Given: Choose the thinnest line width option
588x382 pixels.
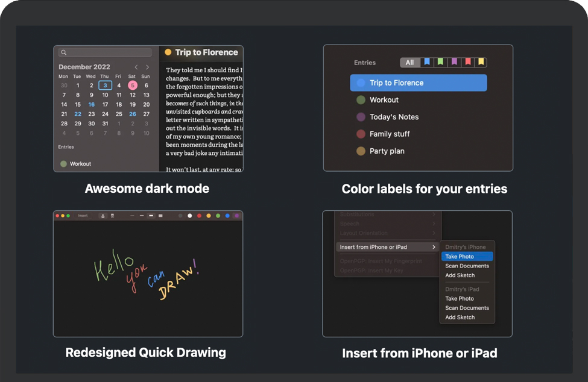Looking at the screenshot, I should click(132, 216).
